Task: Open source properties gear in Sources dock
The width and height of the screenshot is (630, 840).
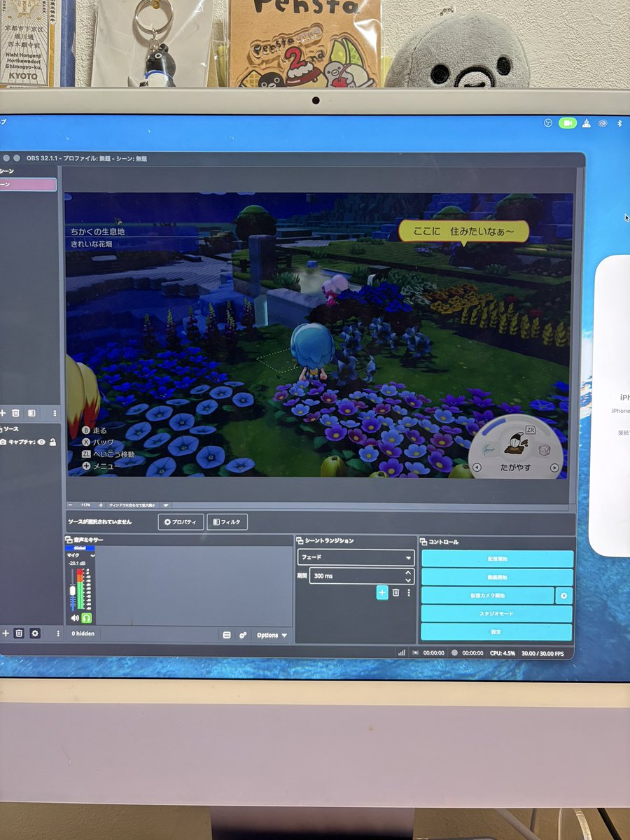Action: [34, 633]
